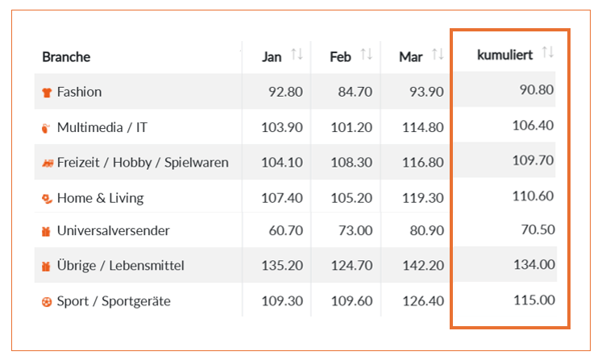Viewport: 606px width, 364px height.
Task: Sort by kumuliert column arrows
Action: 548,52
